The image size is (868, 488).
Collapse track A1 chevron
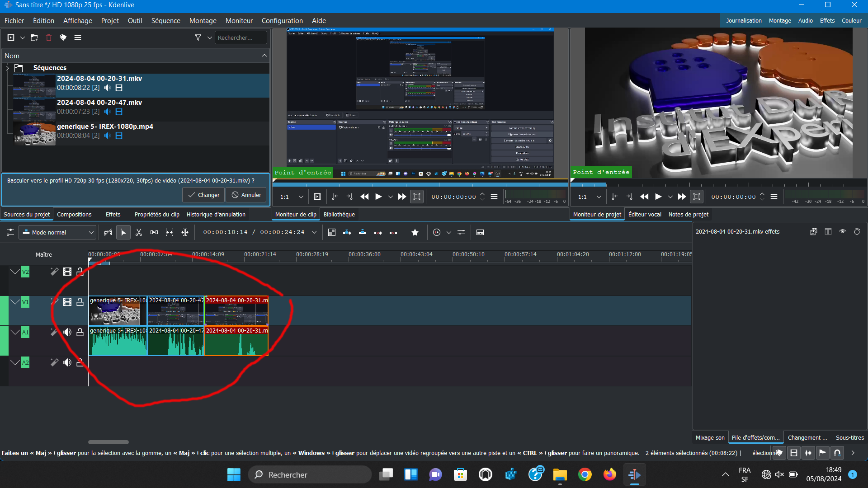click(x=15, y=332)
